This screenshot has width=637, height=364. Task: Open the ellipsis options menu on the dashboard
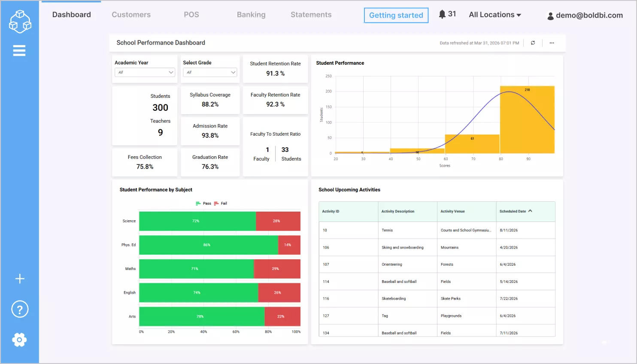pyautogui.click(x=552, y=42)
